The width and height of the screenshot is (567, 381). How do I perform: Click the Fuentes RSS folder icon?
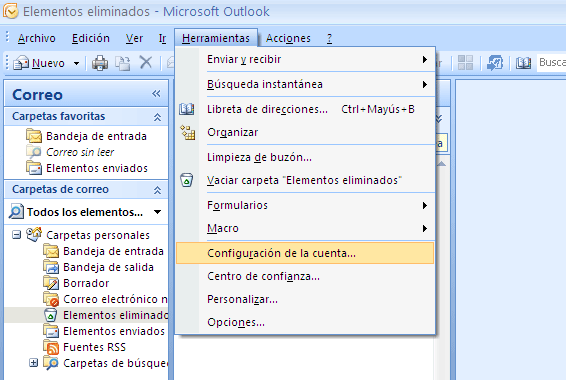click(x=51, y=347)
